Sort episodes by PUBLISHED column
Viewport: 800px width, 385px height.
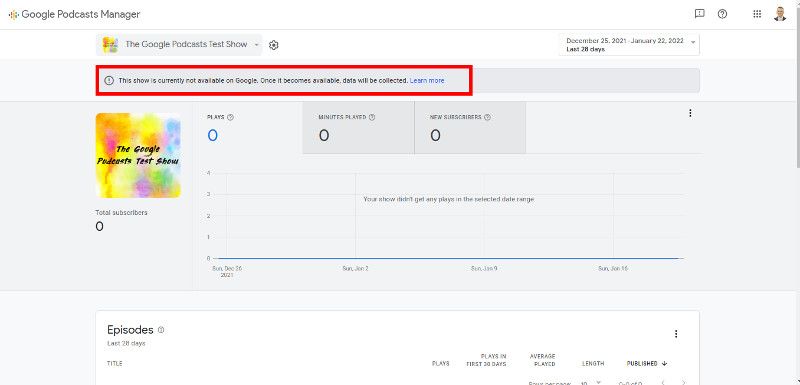(642, 364)
